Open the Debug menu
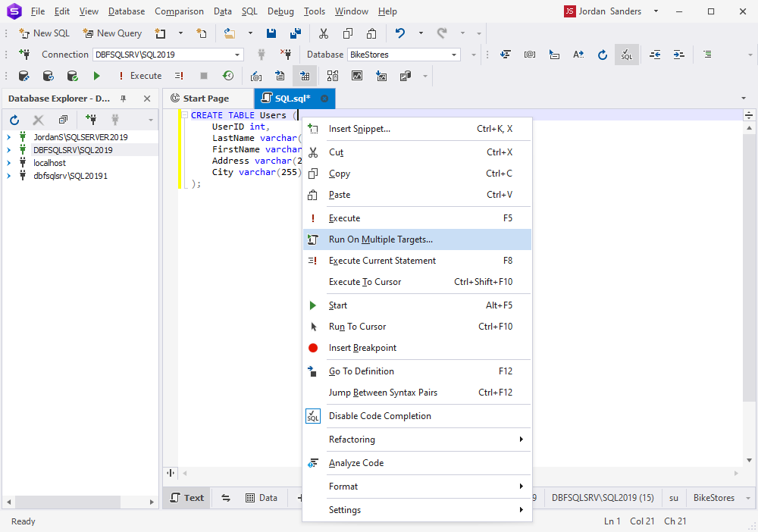 click(x=280, y=11)
